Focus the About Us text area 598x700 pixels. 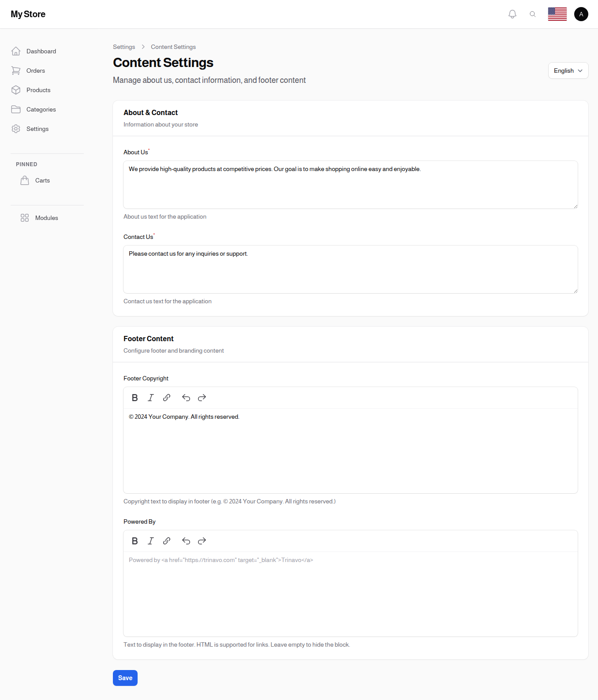point(351,185)
